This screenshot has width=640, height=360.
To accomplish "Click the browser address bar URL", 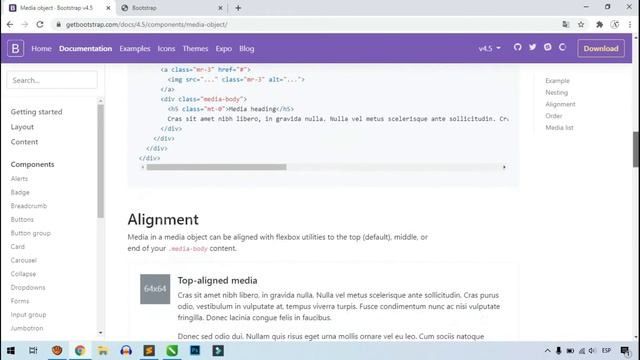I will tap(147, 24).
